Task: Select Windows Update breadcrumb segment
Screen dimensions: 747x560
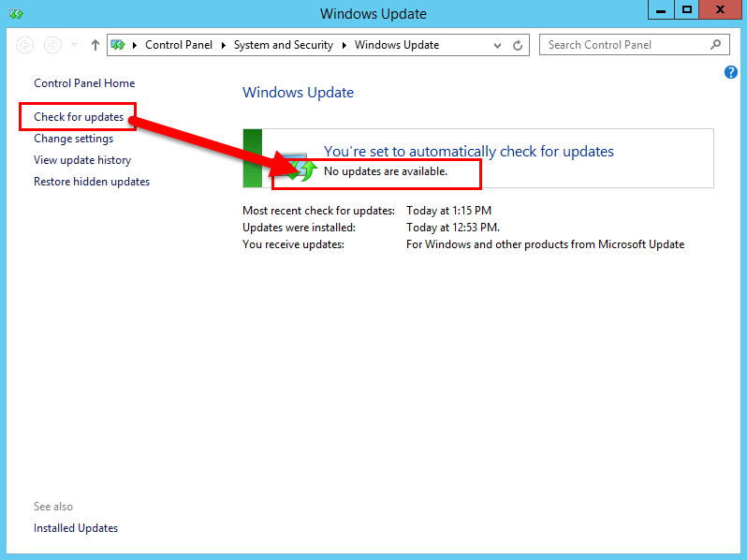Action: tap(397, 45)
